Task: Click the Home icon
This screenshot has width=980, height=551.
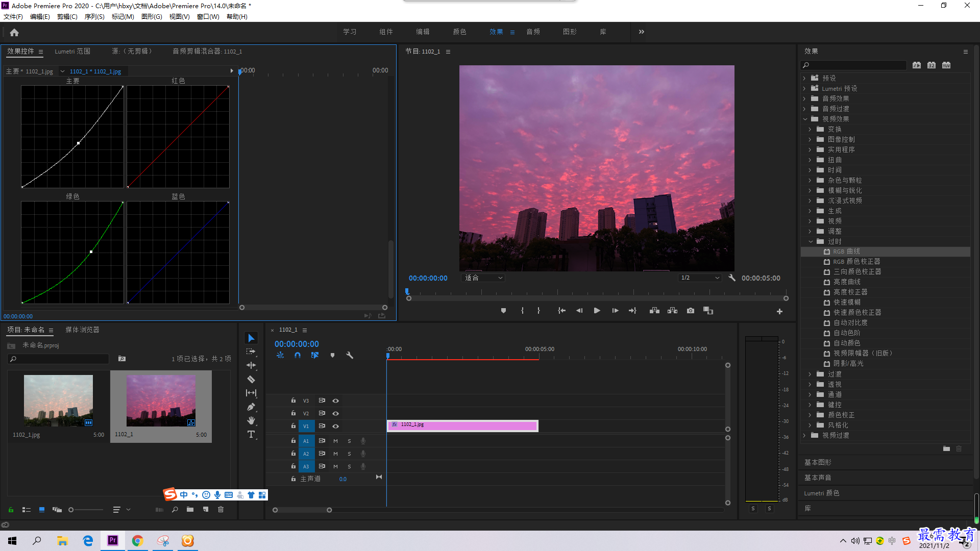Action: [x=14, y=32]
